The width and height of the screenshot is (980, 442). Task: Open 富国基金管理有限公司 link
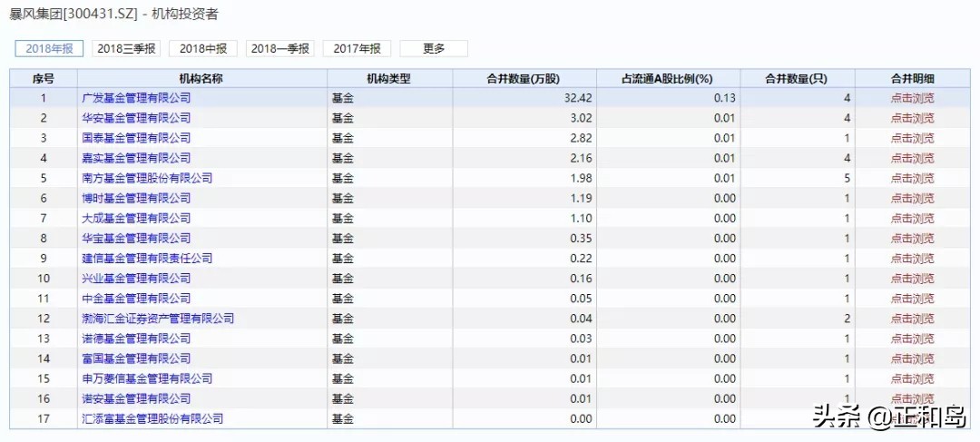tap(136, 359)
